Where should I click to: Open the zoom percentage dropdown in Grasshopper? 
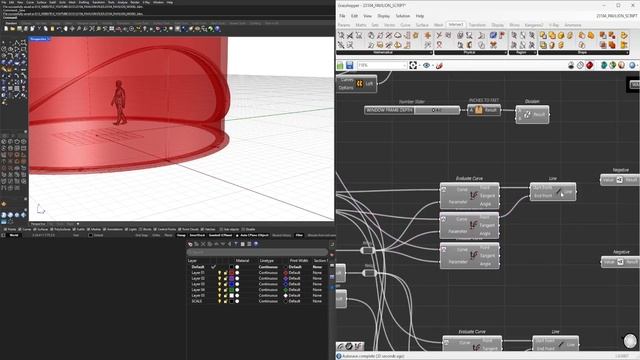(x=404, y=65)
